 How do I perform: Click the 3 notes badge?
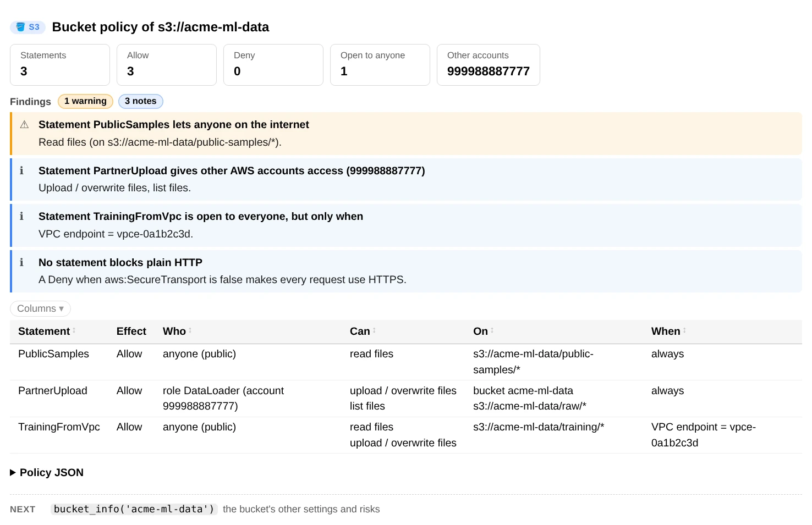pos(141,101)
